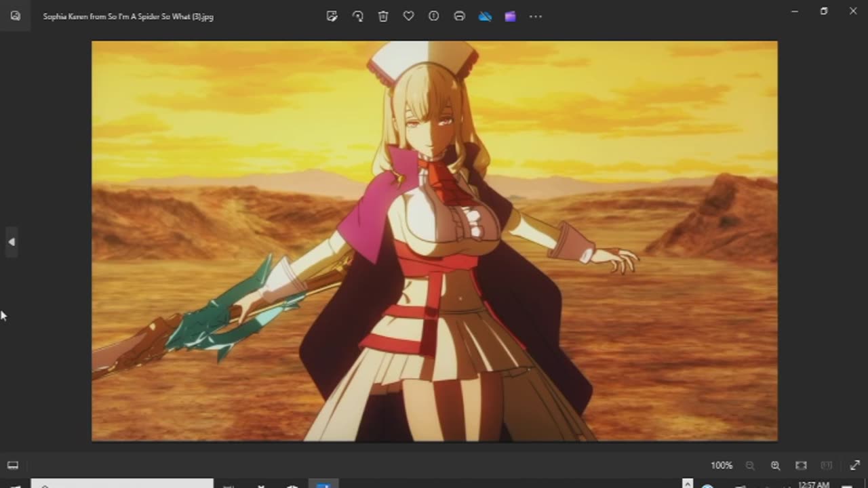The width and height of the screenshot is (868, 488).
Task: Open the Photos gallery icon at top-left
Action: [x=15, y=16]
